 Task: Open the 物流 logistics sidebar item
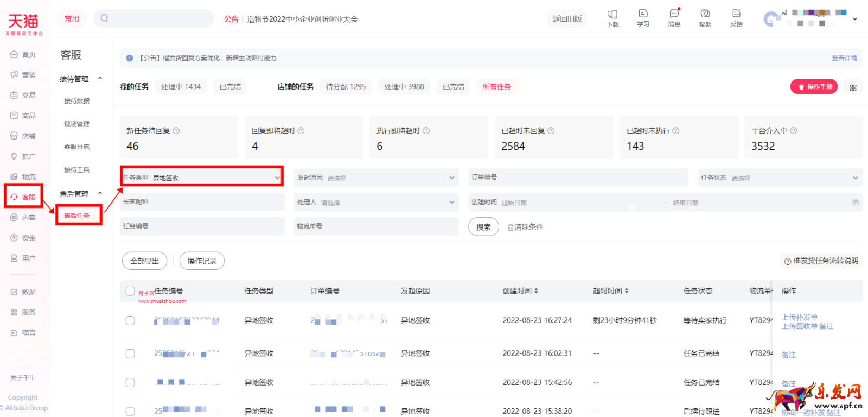tap(23, 177)
